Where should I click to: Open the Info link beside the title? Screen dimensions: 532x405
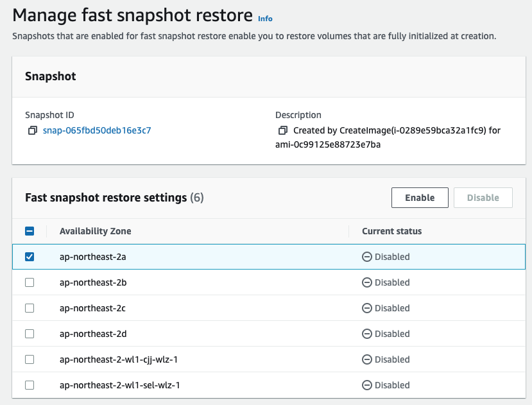pyautogui.click(x=265, y=19)
